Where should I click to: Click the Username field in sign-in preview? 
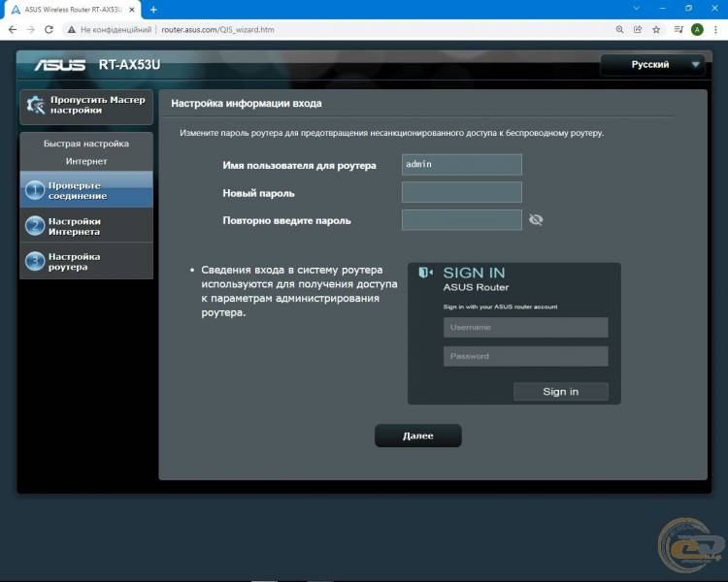pos(525,328)
